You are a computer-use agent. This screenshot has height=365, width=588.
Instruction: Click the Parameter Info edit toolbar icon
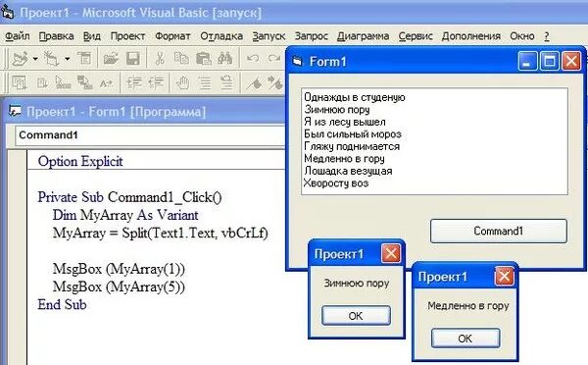[x=84, y=82]
